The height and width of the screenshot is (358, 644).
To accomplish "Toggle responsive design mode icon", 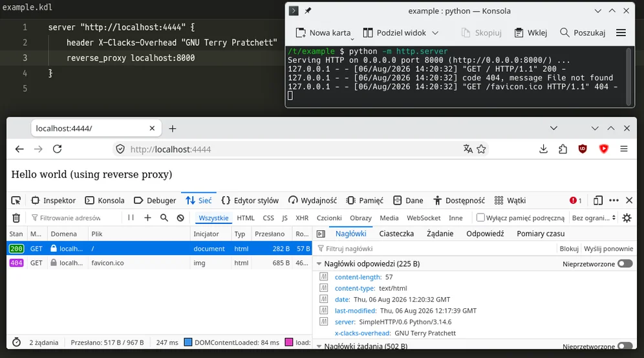I will pos(598,201).
